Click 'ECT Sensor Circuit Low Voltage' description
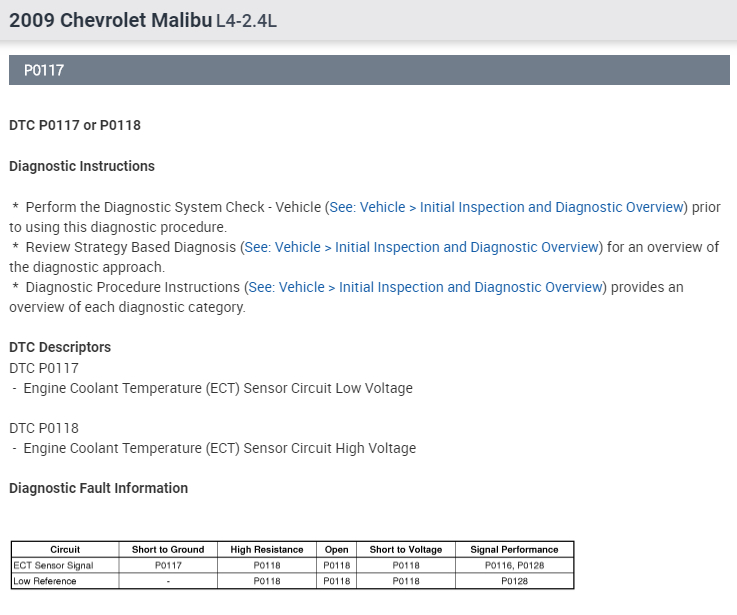 218,388
